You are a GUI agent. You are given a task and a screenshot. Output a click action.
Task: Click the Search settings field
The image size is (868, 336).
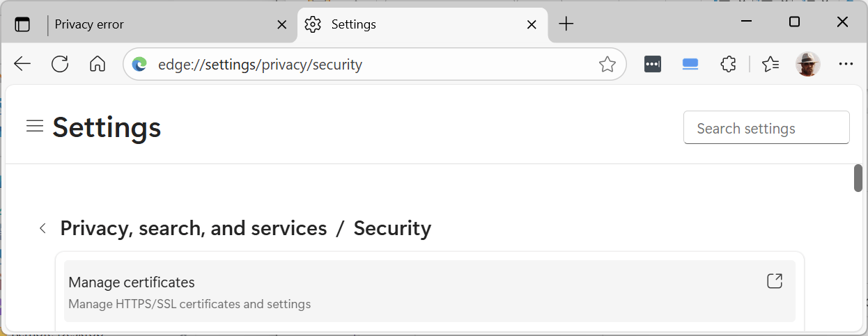click(766, 128)
